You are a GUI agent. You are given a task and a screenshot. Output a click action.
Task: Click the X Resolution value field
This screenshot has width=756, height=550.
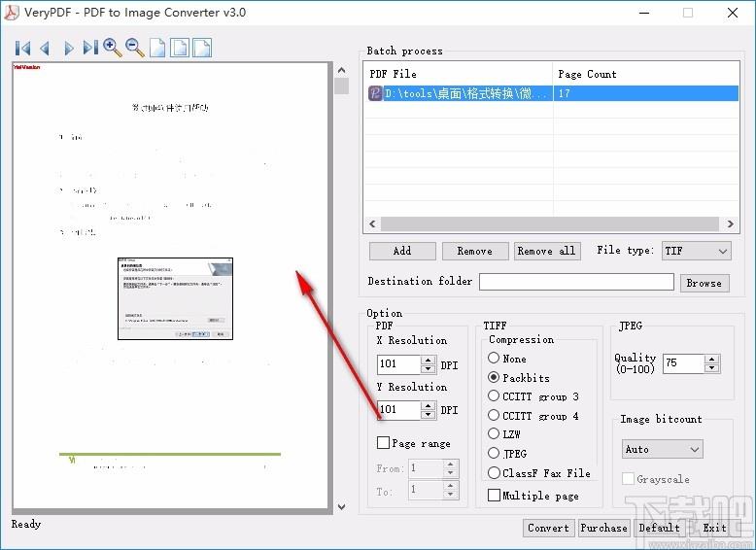pyautogui.click(x=399, y=364)
